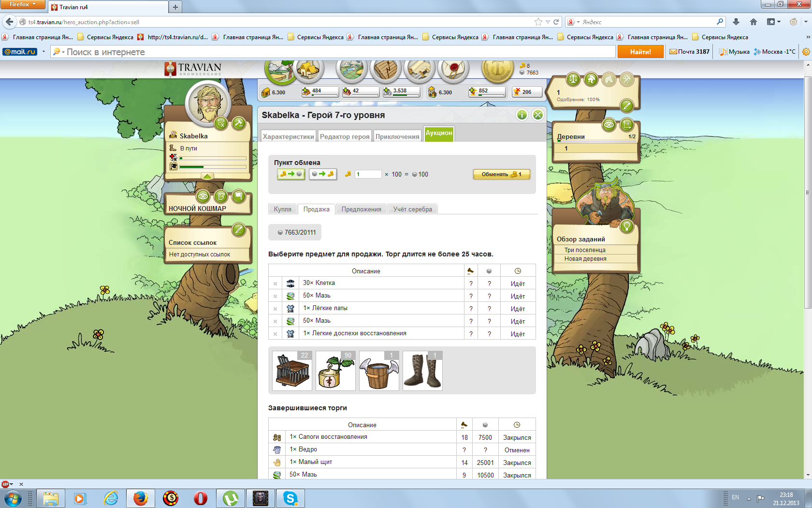
Task: Open Skype from the taskbar
Action: tap(290, 498)
